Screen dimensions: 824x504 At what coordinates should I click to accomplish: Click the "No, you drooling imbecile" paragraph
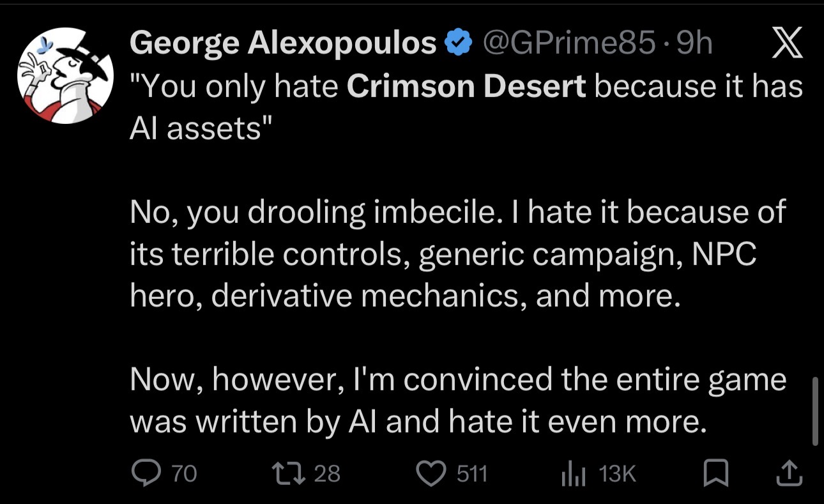click(457, 254)
